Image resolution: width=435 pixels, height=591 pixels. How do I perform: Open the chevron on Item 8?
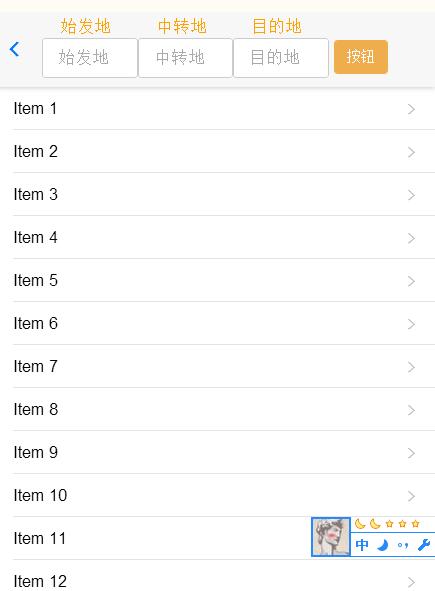pyautogui.click(x=411, y=410)
